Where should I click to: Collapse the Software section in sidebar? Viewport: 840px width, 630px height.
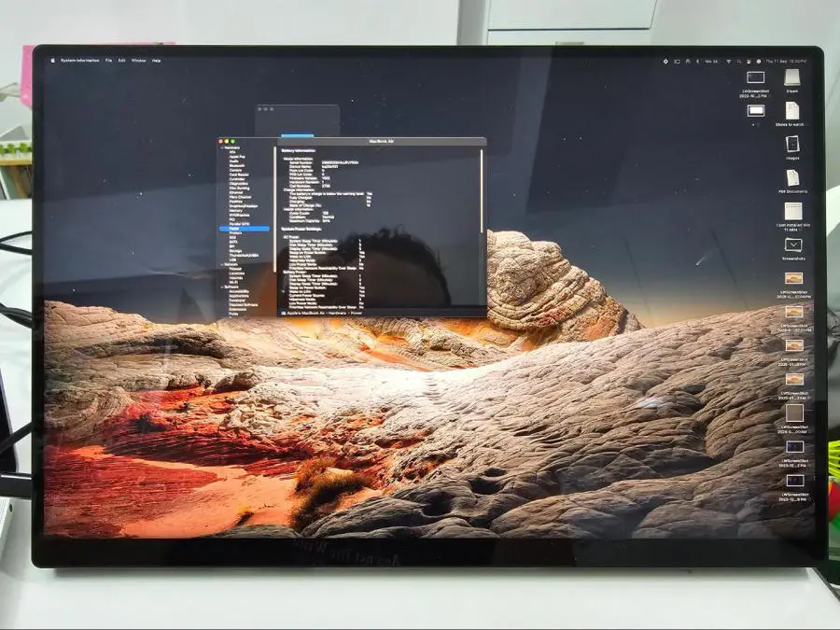pos(222,286)
